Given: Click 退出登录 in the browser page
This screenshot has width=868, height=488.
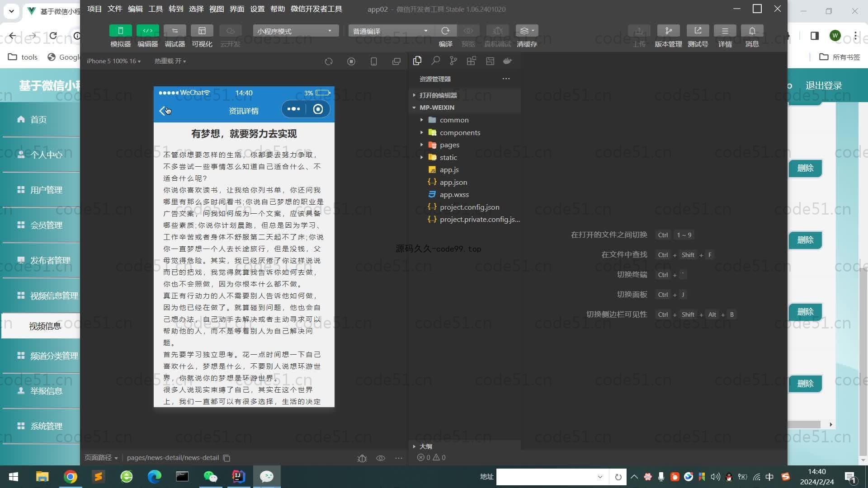Looking at the screenshot, I should (x=824, y=85).
